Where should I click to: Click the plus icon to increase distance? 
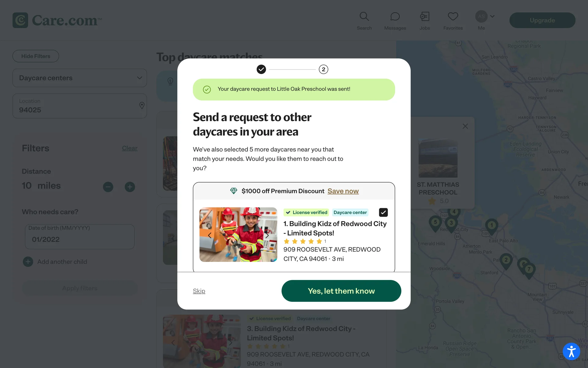coord(130,187)
